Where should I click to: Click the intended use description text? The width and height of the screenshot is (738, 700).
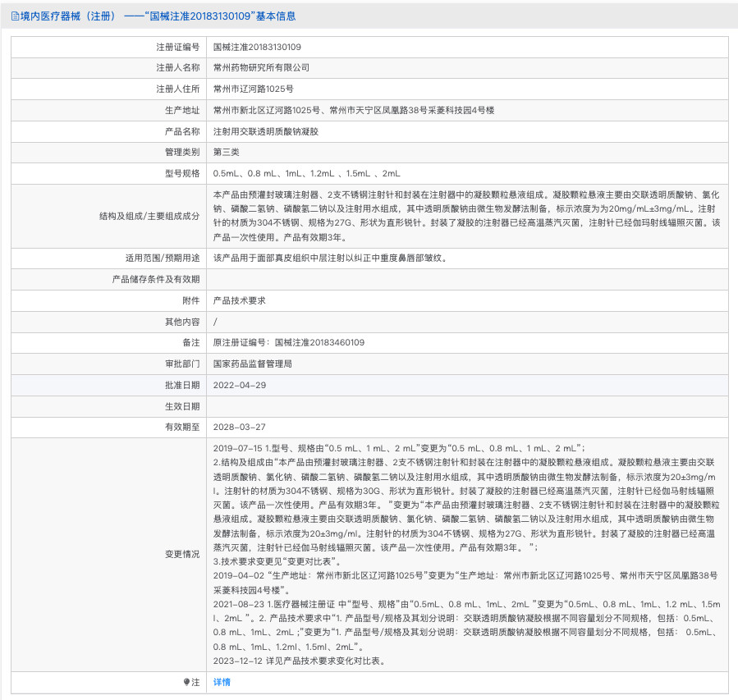point(330,258)
